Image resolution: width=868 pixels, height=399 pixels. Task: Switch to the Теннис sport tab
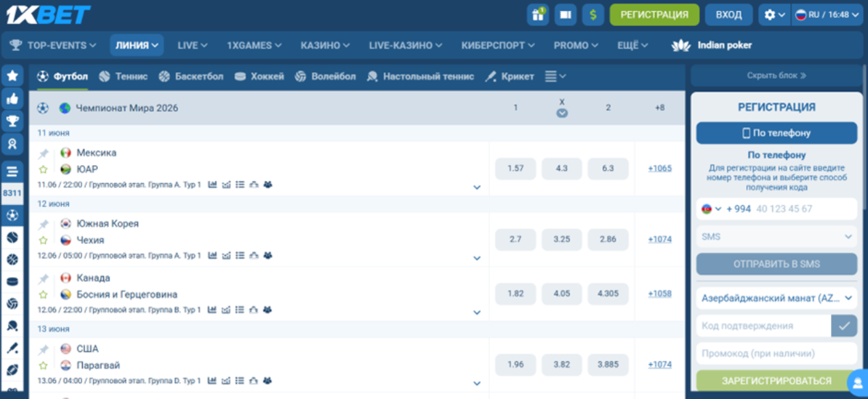[x=123, y=76]
